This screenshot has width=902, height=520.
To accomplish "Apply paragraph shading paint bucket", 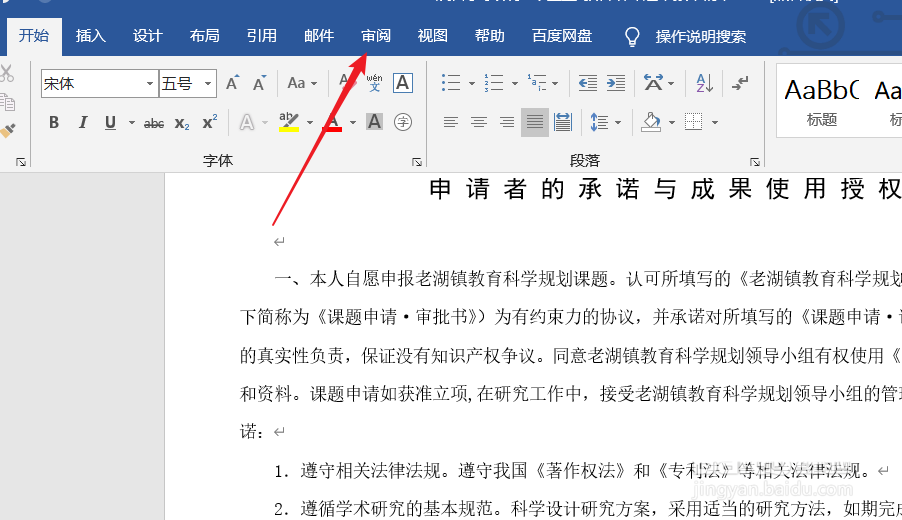I will click(x=651, y=122).
